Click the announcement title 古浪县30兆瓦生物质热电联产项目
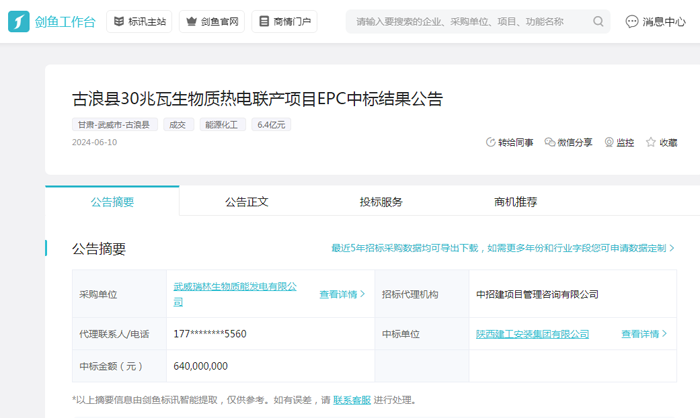Image resolution: width=700 pixels, height=418 pixels. pos(258,99)
